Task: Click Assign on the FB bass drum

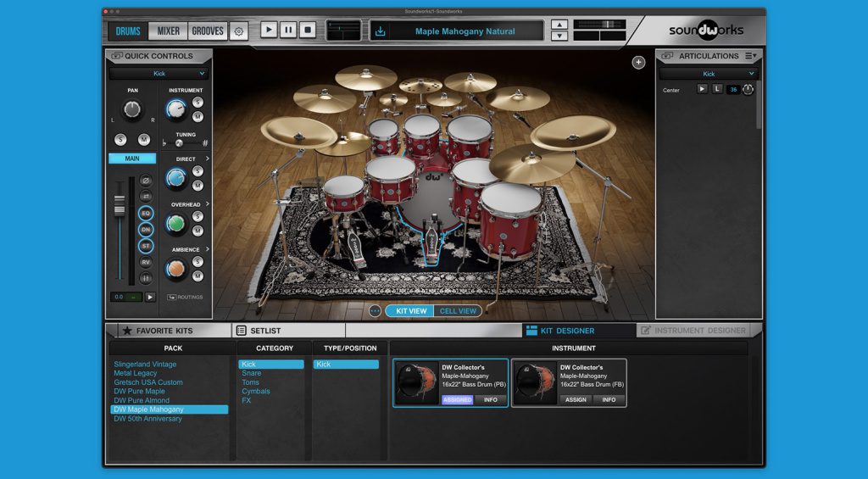Action: click(576, 400)
